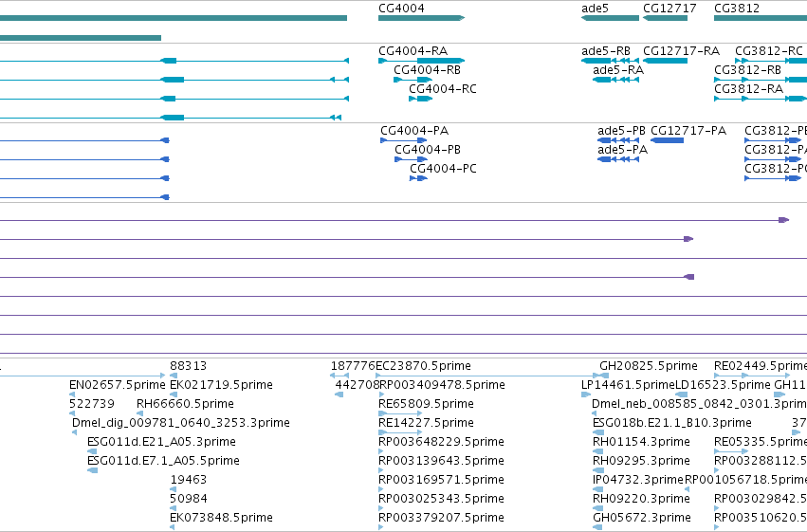Select the RH66660.5prime EST label
The height and width of the screenshot is (532, 807).
[185, 404]
